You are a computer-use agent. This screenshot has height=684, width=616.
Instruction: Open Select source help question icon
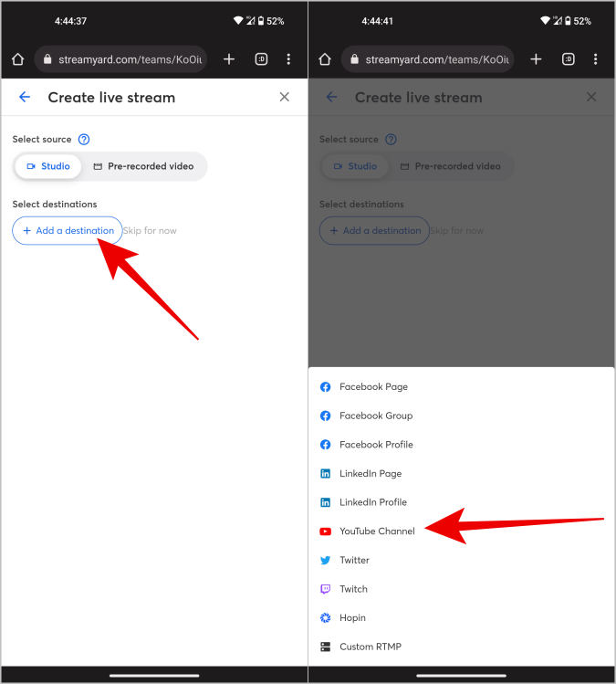tap(84, 139)
